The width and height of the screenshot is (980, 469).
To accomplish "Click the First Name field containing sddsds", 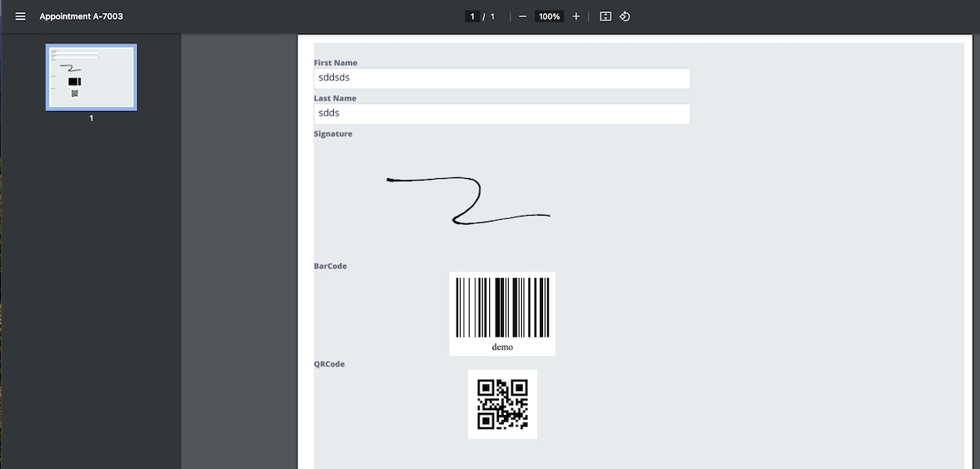I will tap(501, 78).
